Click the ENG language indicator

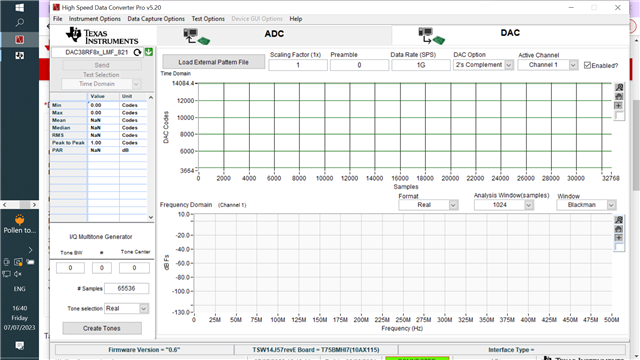[x=19, y=289]
